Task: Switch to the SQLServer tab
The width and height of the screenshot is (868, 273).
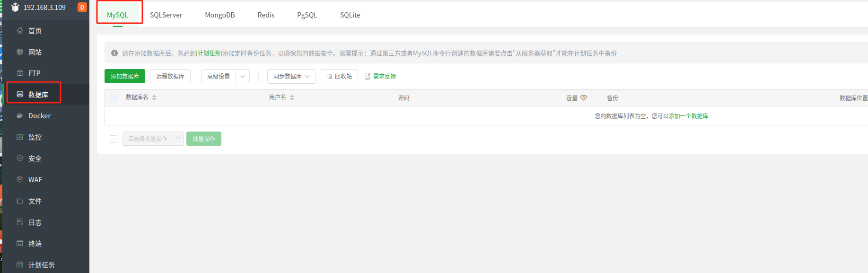Action: pyautogui.click(x=166, y=15)
